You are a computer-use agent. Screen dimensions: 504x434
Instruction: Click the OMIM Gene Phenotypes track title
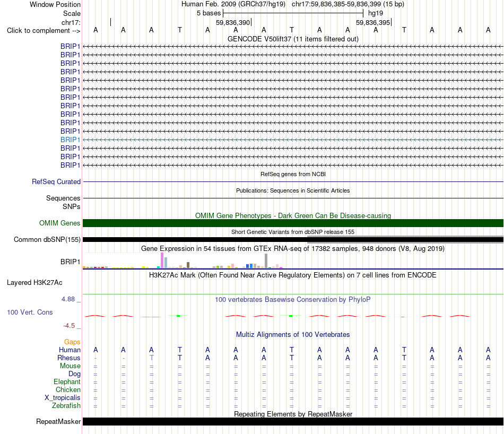pyautogui.click(x=293, y=216)
